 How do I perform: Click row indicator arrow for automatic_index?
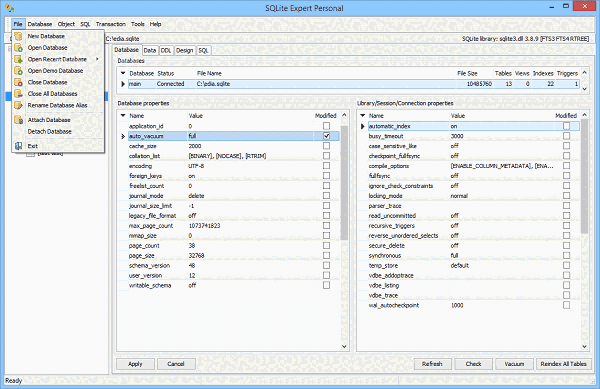(x=362, y=126)
